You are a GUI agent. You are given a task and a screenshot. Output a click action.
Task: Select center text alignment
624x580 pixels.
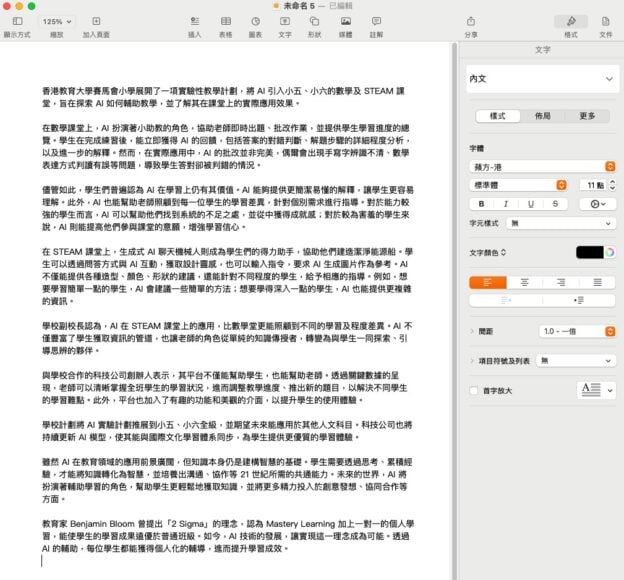pyautogui.click(x=521, y=282)
